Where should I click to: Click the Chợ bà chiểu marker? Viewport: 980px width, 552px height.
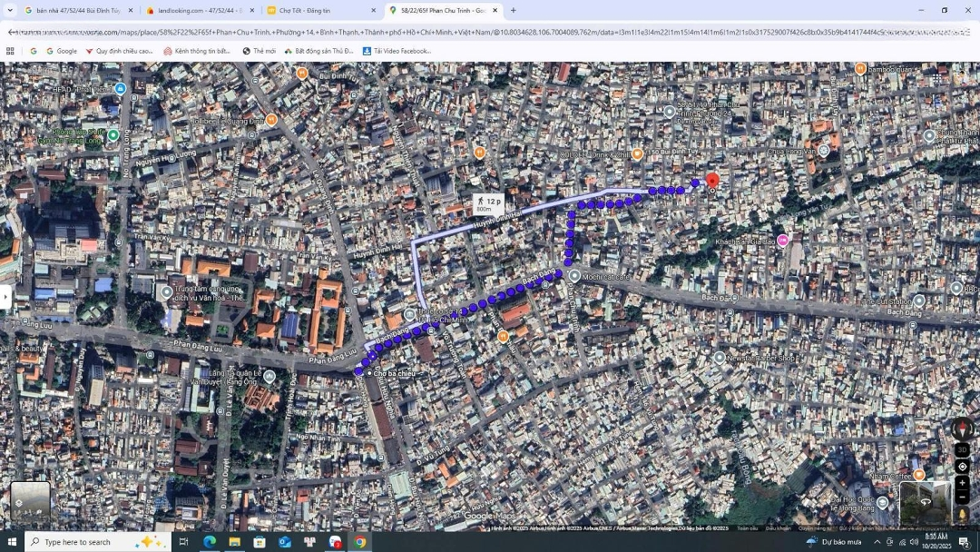[x=370, y=372]
